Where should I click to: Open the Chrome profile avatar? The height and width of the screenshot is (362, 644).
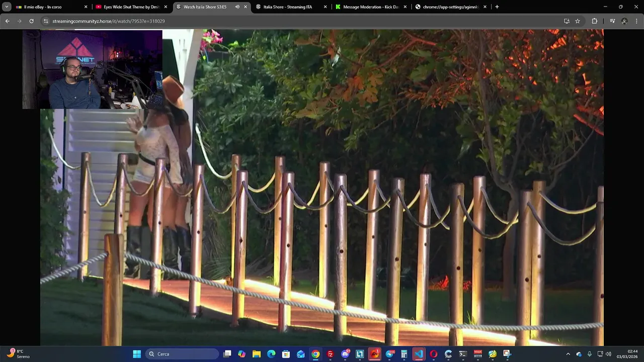click(624, 21)
